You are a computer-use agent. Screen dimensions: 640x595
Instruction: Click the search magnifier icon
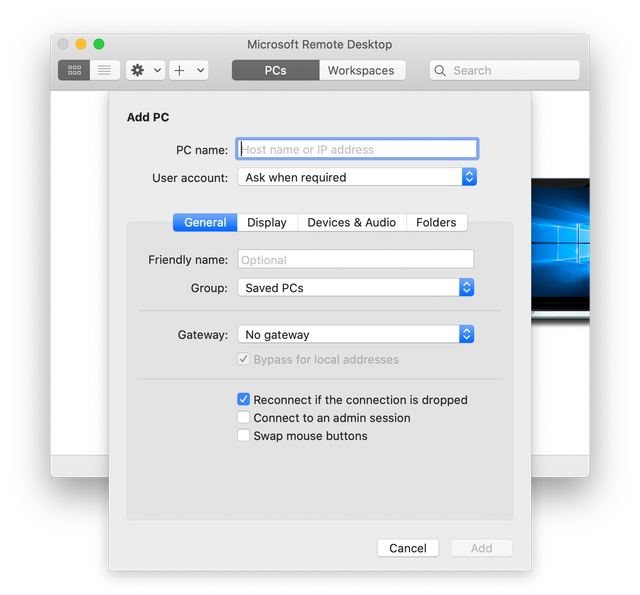click(441, 71)
